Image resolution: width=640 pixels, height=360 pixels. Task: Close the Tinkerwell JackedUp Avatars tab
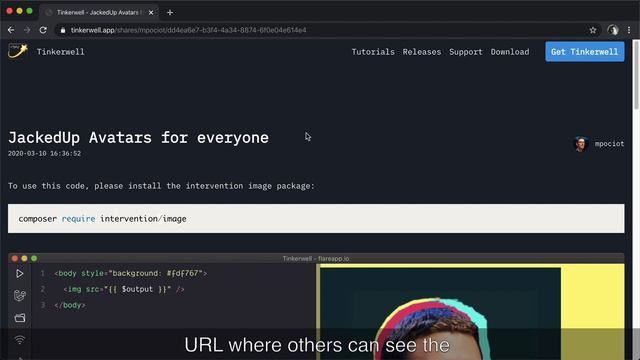[x=151, y=13]
